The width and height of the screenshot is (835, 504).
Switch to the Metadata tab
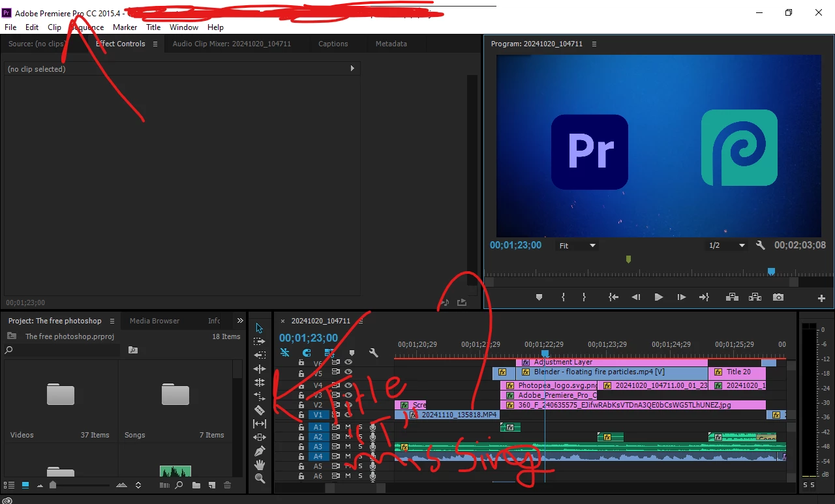pos(391,44)
